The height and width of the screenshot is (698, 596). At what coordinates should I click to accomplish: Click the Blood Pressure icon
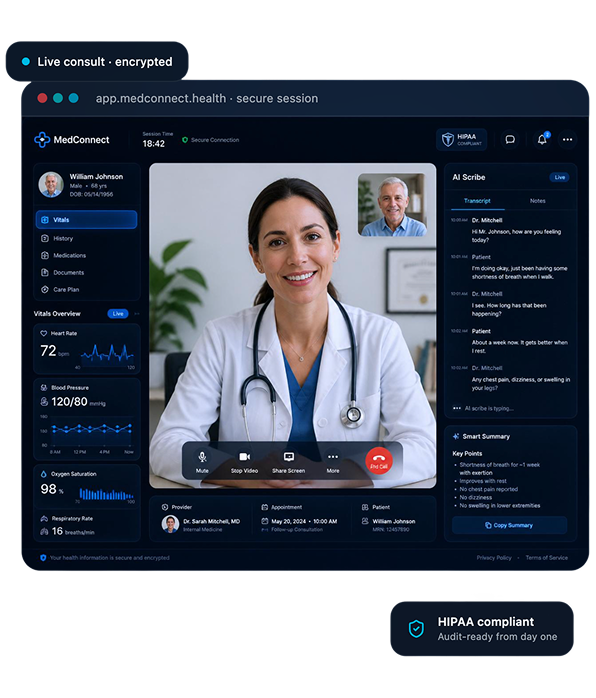(44, 388)
